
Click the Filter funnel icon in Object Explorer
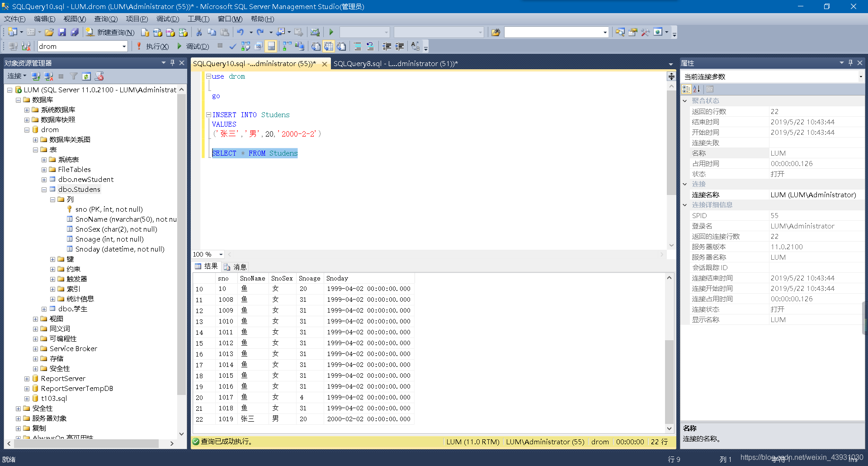pos(74,76)
